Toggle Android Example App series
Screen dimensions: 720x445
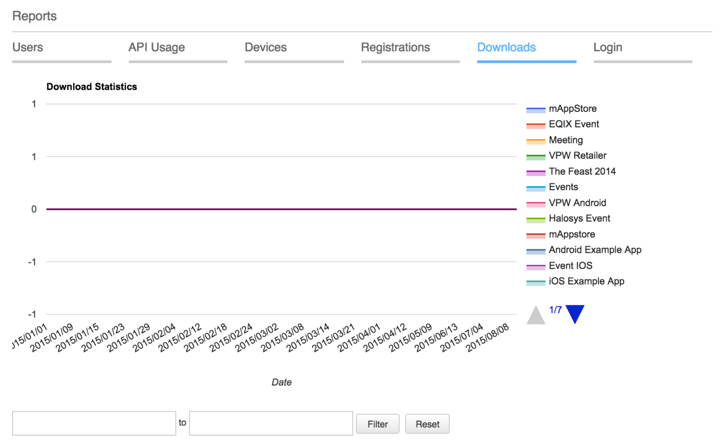point(594,250)
